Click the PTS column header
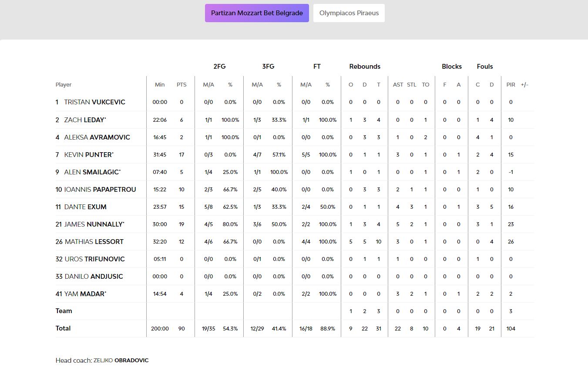 click(181, 85)
